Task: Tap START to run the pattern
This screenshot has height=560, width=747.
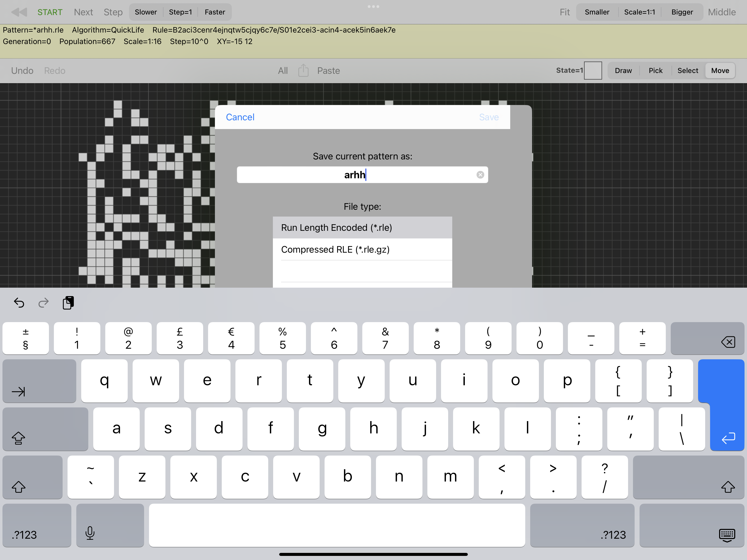Action: (x=50, y=12)
